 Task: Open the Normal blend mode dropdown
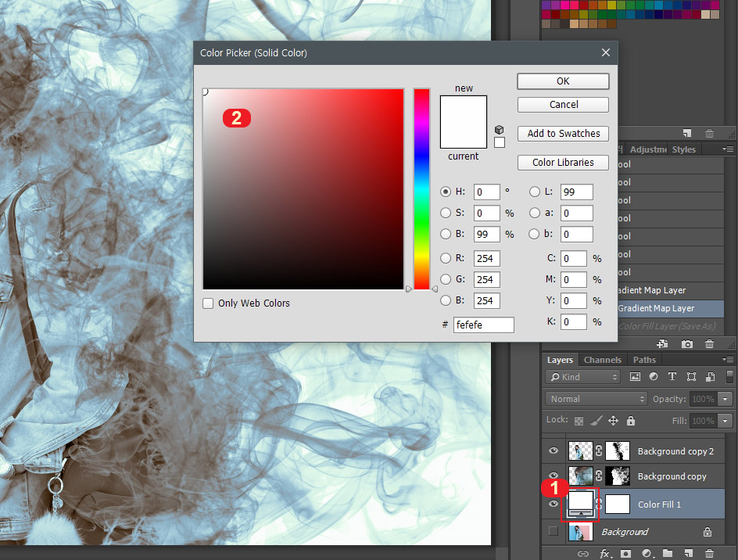[x=596, y=399]
